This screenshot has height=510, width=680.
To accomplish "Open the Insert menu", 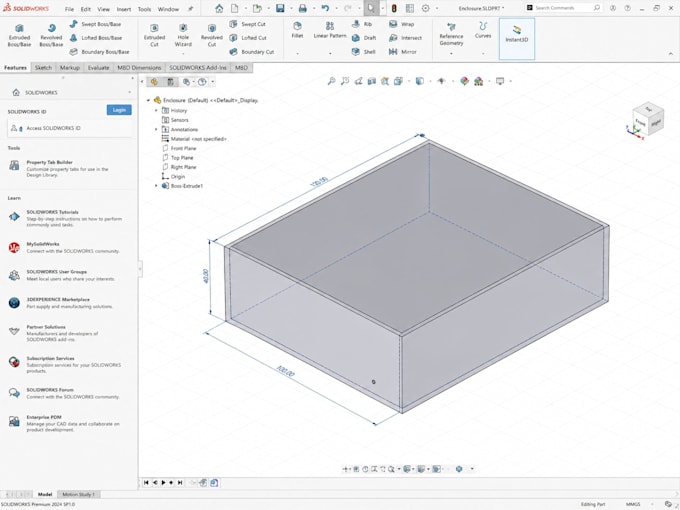I will (x=124, y=9).
